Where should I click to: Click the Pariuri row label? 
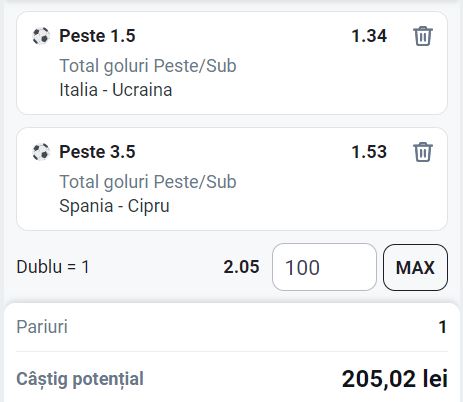click(x=42, y=327)
